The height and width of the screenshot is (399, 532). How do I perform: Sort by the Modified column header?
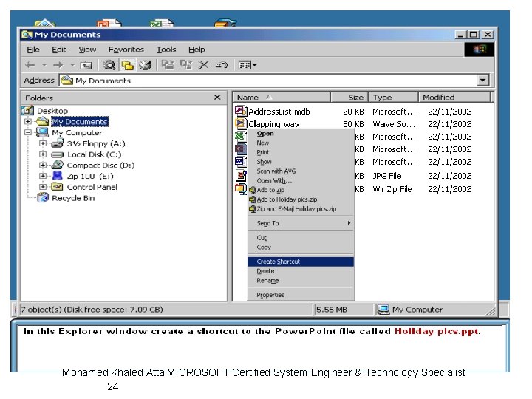click(454, 98)
